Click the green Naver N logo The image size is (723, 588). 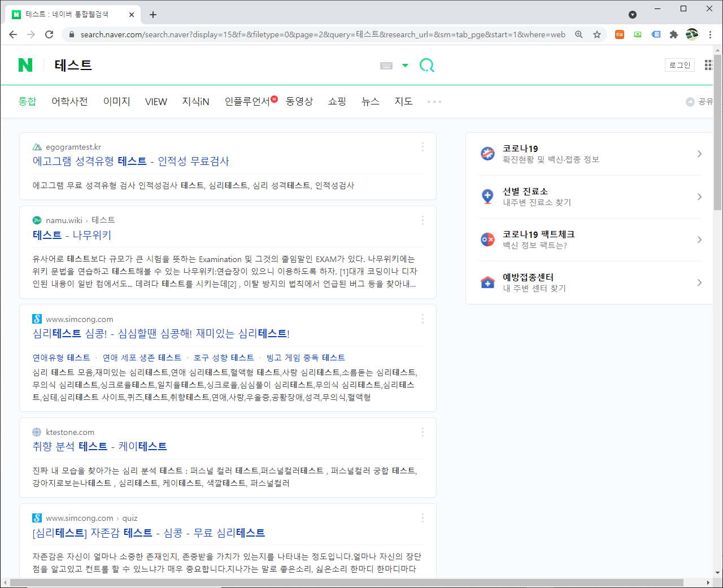[x=25, y=65]
